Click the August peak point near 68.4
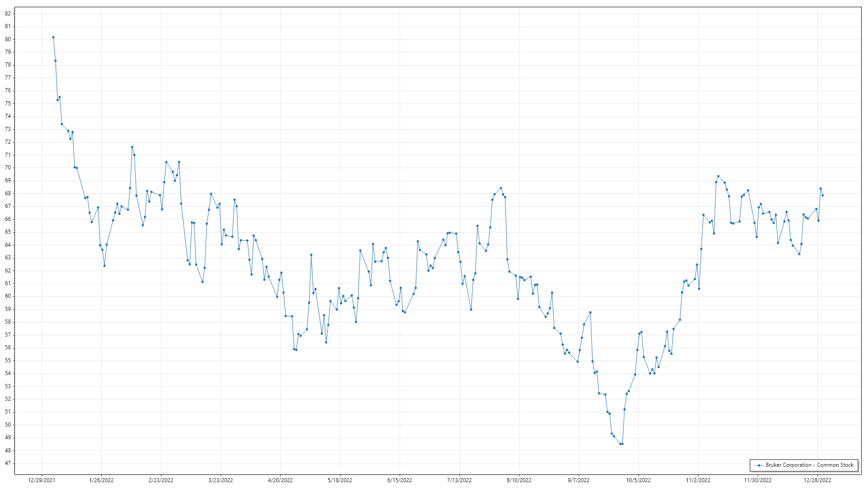868x488 pixels. point(501,188)
